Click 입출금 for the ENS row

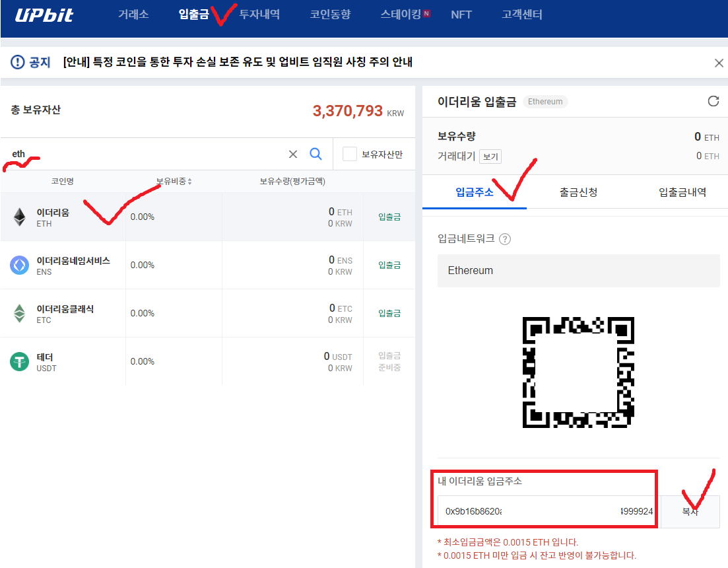pos(389,266)
